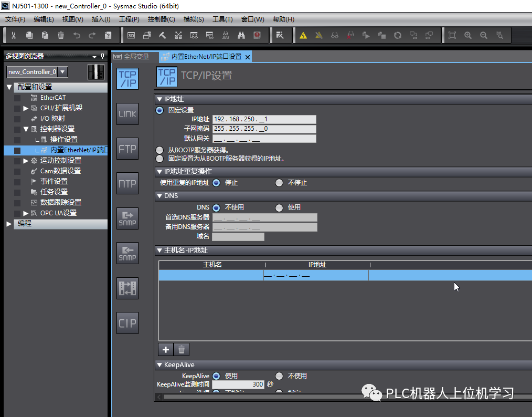Image resolution: width=532 pixels, height=417 pixels.
Task: Click the binoculars search toolbar icon
Action: [x=241, y=35]
